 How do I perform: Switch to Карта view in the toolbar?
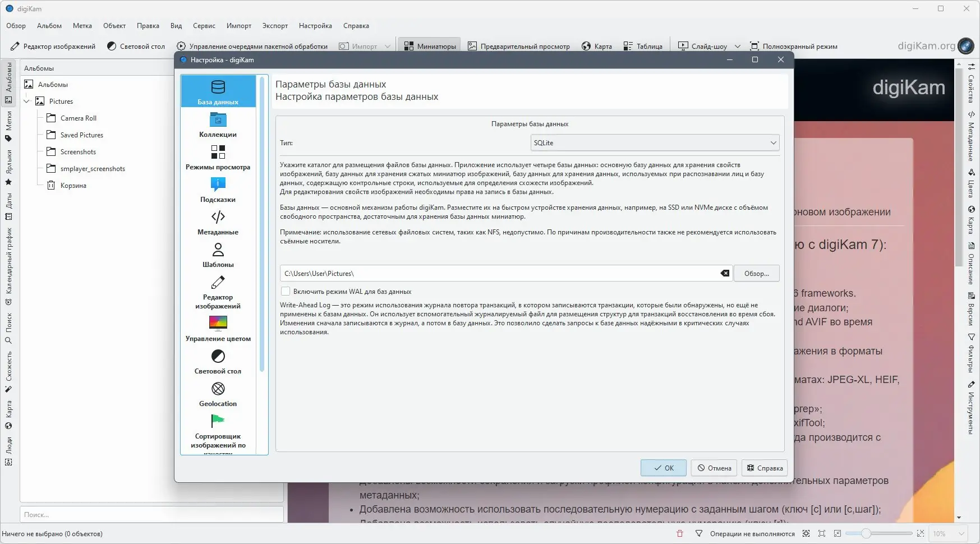[x=597, y=46]
